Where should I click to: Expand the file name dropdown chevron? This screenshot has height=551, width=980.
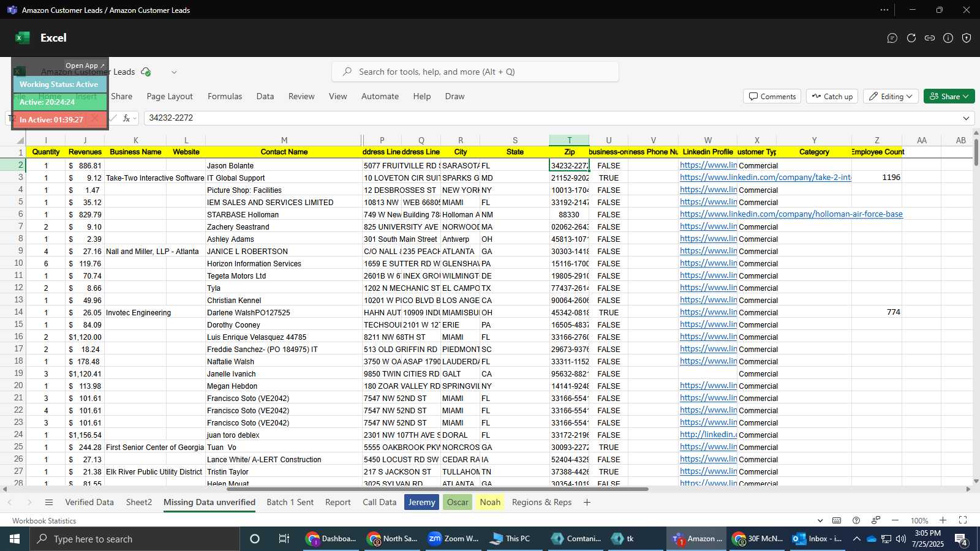click(x=174, y=72)
